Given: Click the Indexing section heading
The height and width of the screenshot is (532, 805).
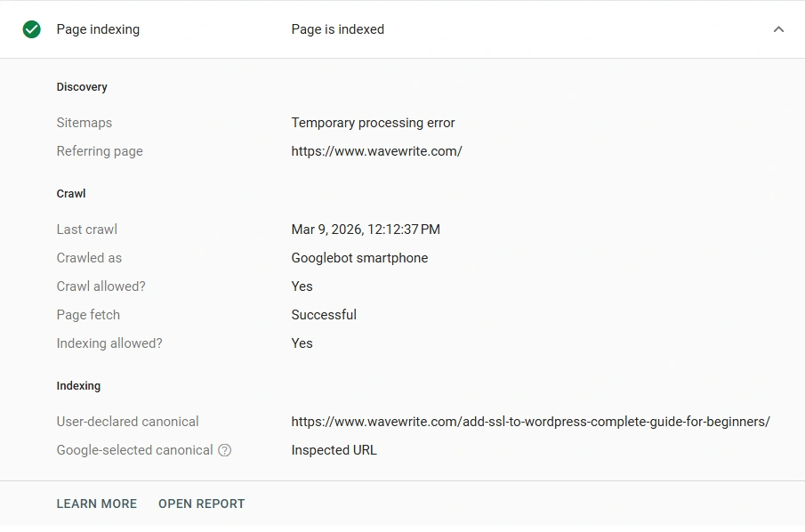Looking at the screenshot, I should click(78, 386).
